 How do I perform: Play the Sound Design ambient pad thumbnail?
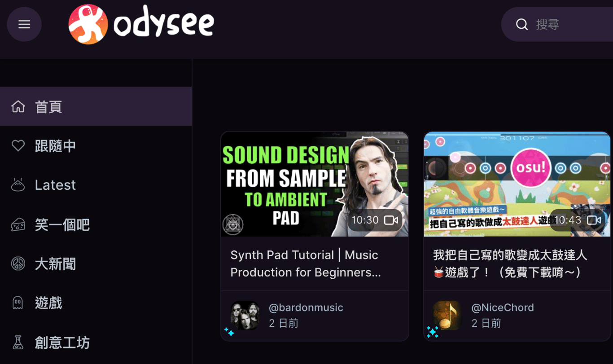[315, 184]
